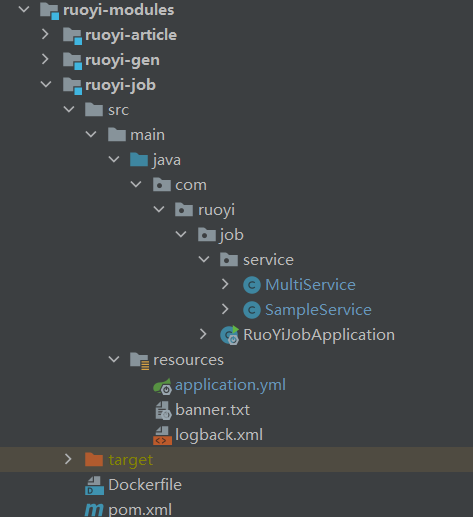Collapse the com package

click(x=136, y=184)
